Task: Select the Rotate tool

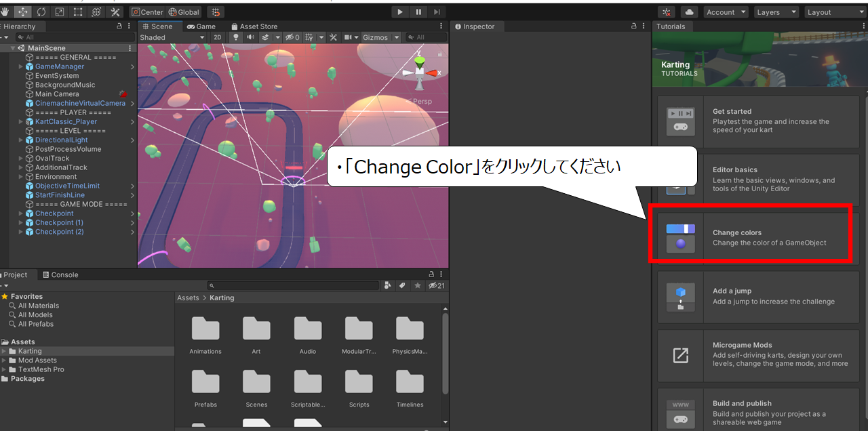Action: tap(41, 12)
